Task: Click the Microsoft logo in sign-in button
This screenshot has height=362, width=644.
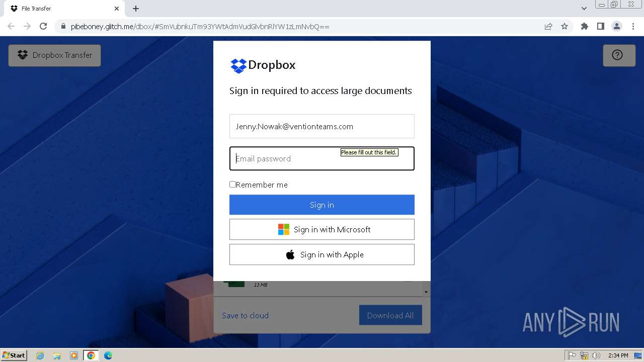Action: (284, 229)
